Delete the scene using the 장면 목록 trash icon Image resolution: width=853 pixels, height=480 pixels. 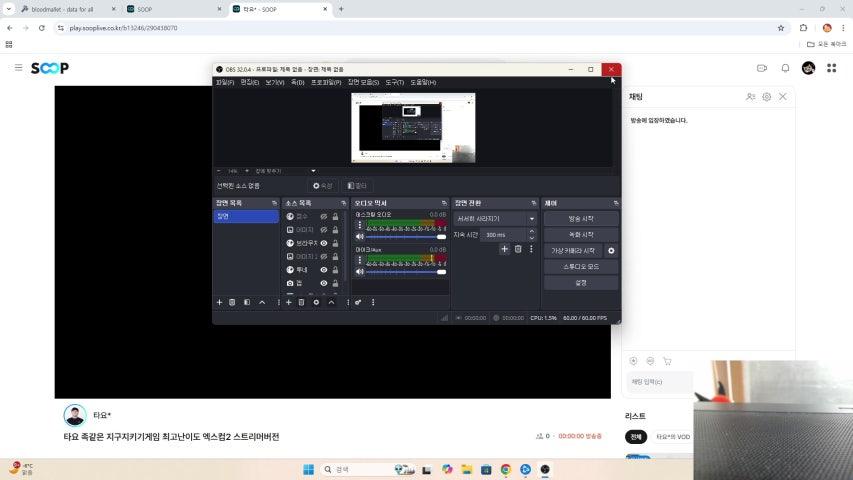[232, 302]
